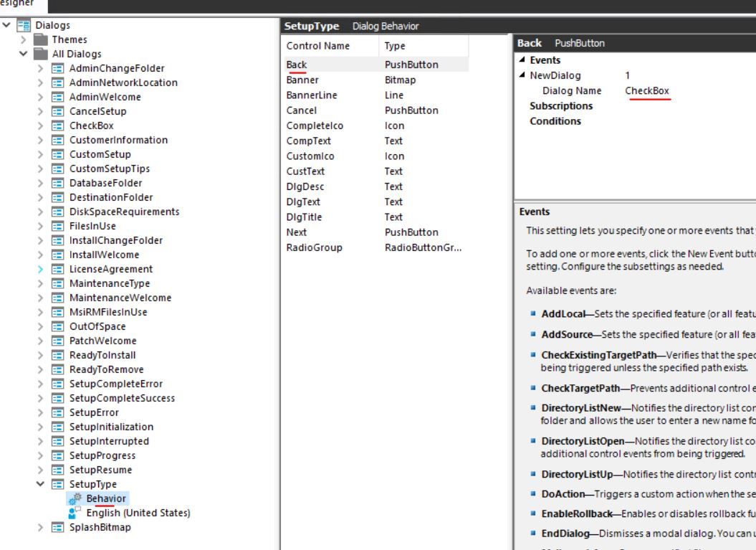Select the ReadyToInstall dialog in tree

102,355
